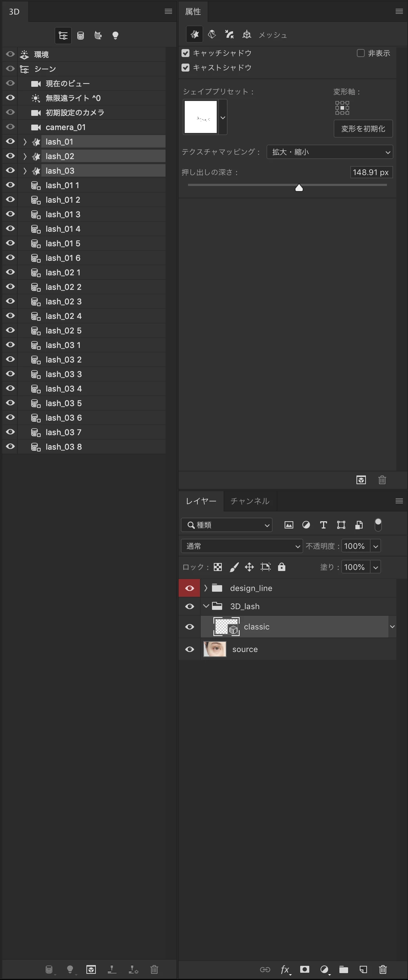Image resolution: width=408 pixels, height=980 pixels.
Task: Click render icon in 属性 panel footer
Action: (x=361, y=480)
